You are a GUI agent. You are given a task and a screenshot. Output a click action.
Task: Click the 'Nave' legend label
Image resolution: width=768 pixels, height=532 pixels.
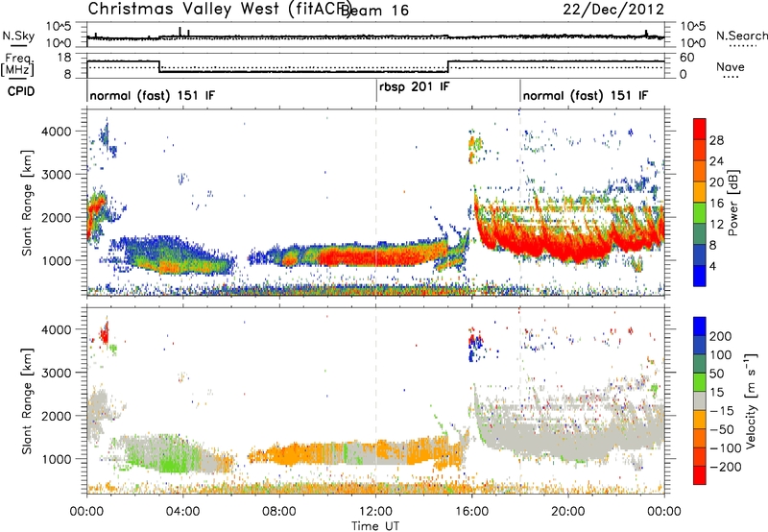tap(731, 66)
